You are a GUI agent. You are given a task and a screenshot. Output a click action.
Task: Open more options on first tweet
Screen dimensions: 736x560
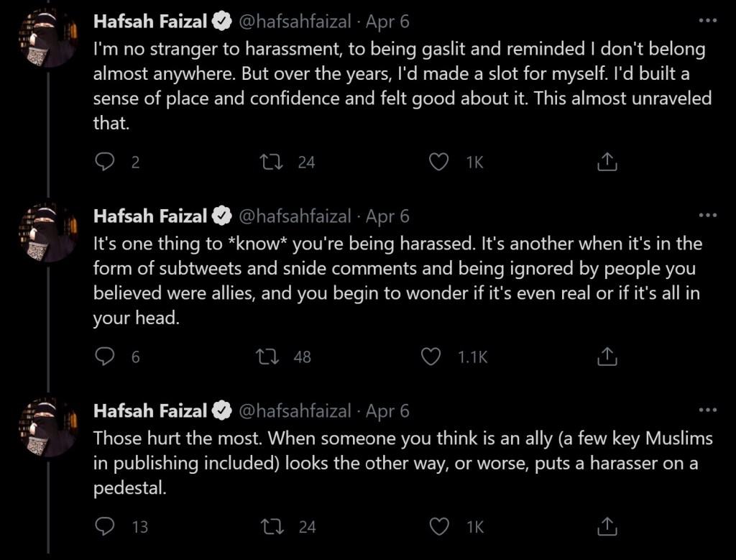coord(707,21)
